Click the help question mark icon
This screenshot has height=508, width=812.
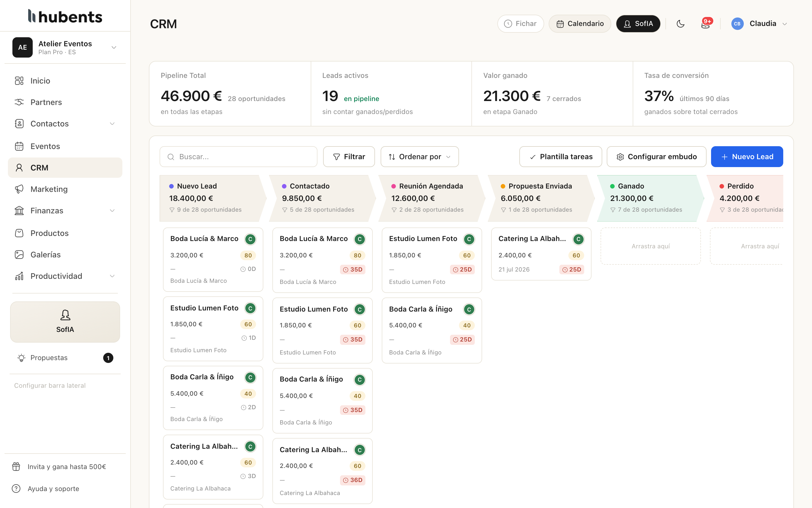click(x=16, y=489)
